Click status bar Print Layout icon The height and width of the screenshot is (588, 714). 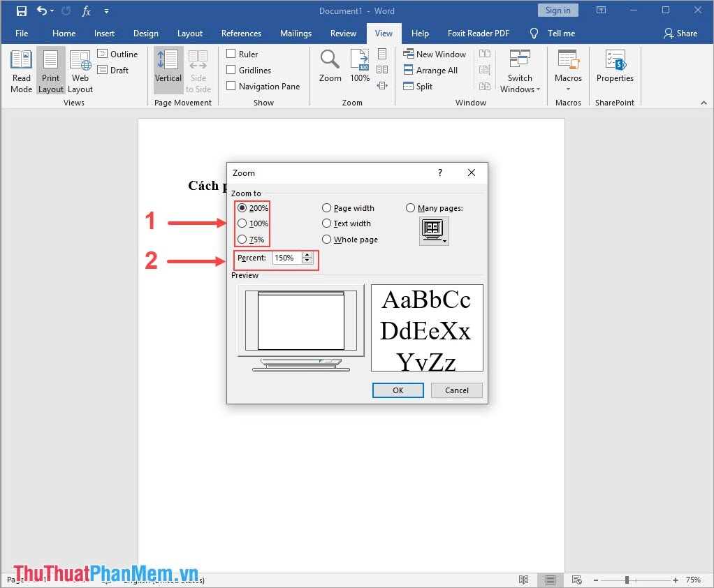point(550,580)
